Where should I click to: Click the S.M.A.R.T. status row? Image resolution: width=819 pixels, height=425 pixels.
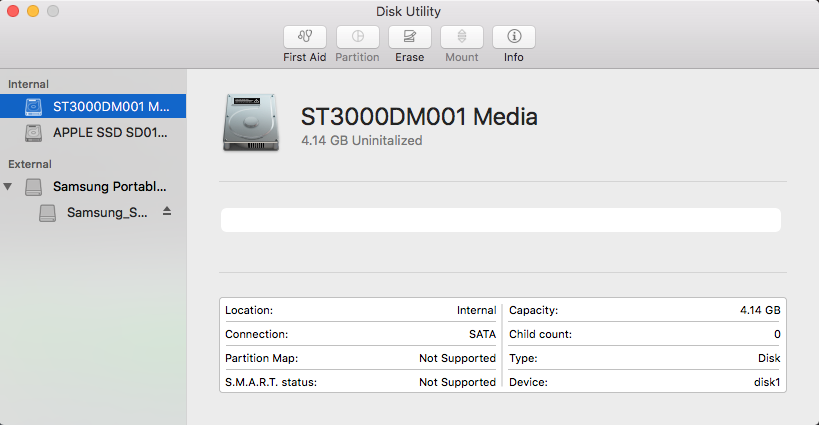(360, 382)
